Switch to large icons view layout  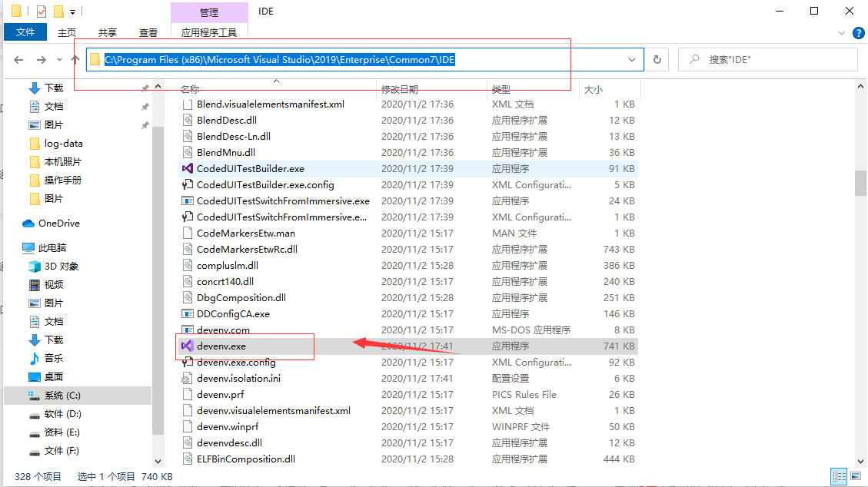856,476
